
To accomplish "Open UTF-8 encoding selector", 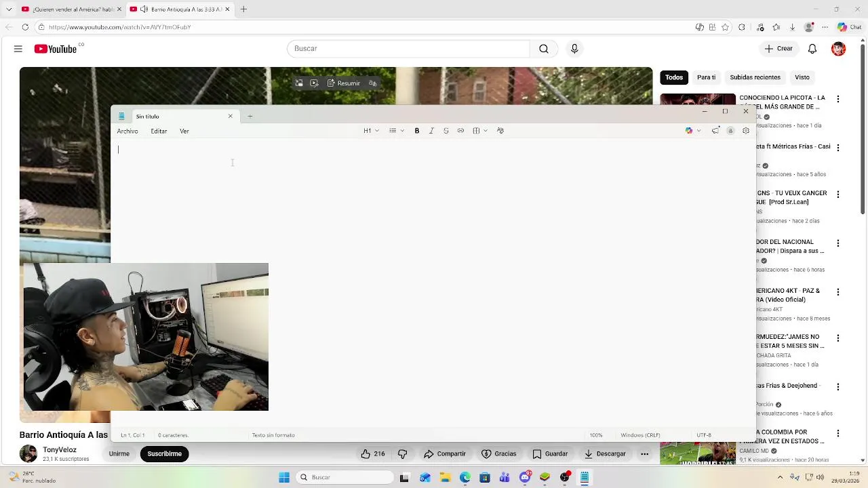I will tap(704, 435).
